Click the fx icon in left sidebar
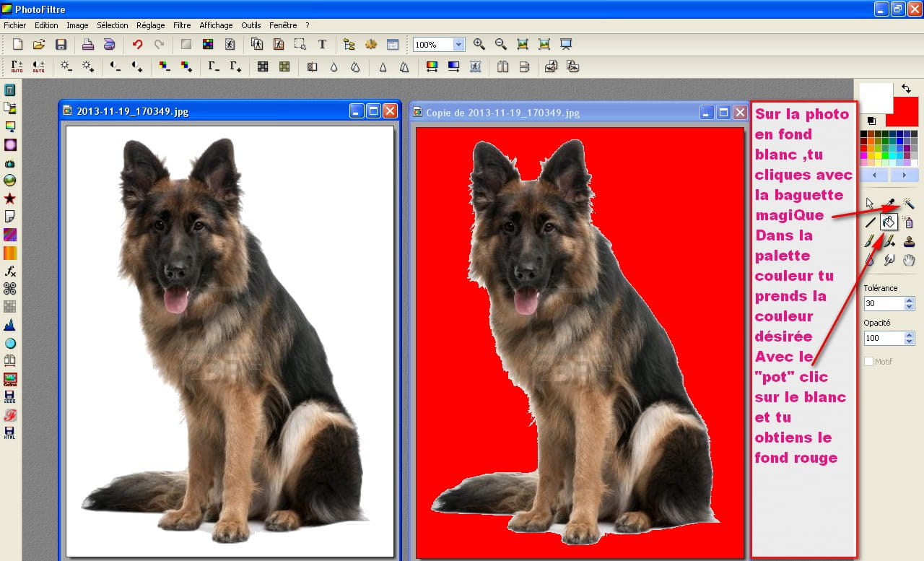Image resolution: width=924 pixels, height=561 pixels. click(10, 271)
